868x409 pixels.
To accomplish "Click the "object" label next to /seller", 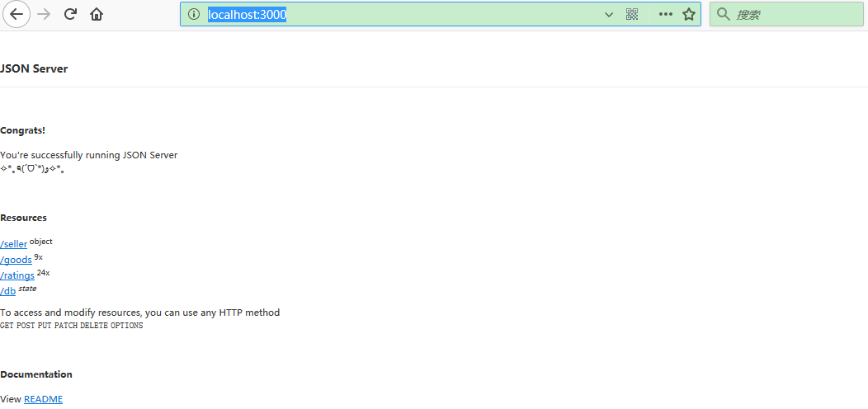I will click(41, 242).
